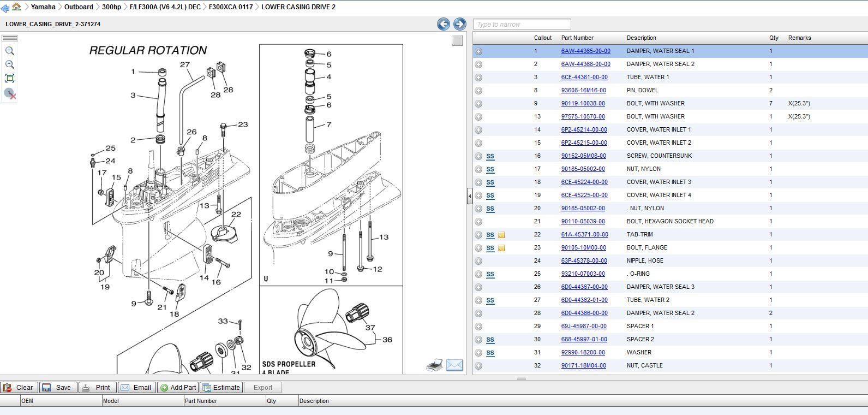Screen dimensions: 868x415
Task: Navigate to F/LF300A (V6 4.2L) DEC breadcrumb
Action: [165, 7]
